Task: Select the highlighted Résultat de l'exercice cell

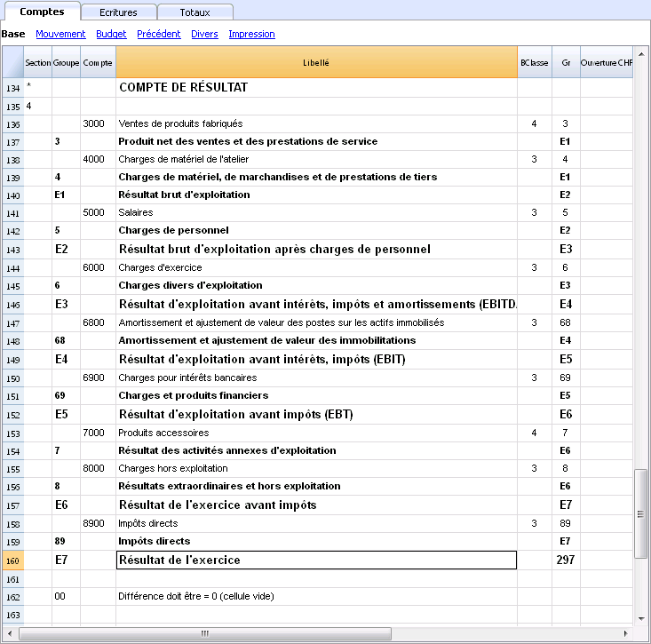Action: coord(316,561)
